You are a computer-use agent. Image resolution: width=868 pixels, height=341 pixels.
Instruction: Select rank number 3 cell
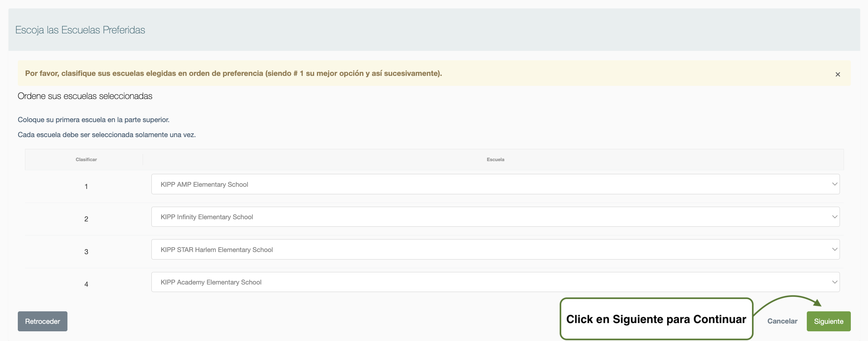pos(86,252)
